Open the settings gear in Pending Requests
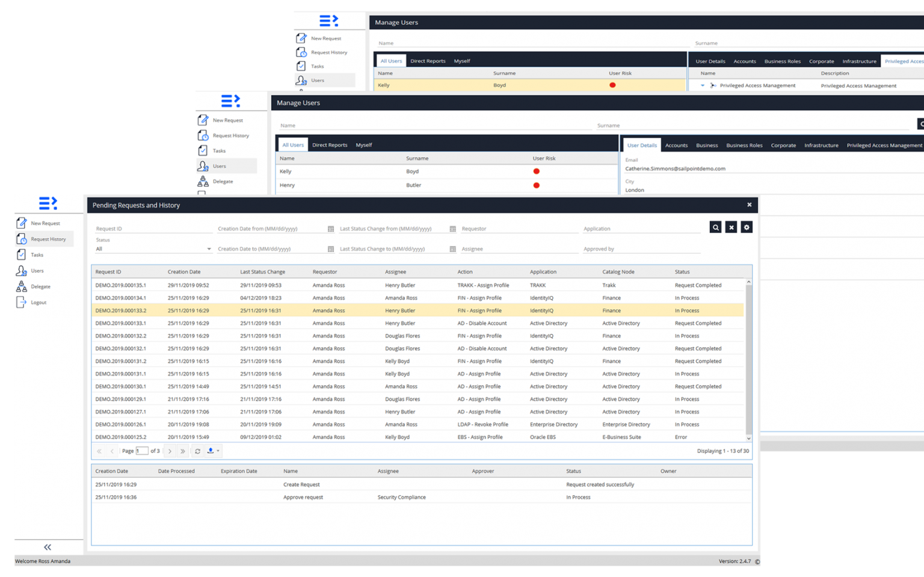924x577 pixels. (x=746, y=227)
